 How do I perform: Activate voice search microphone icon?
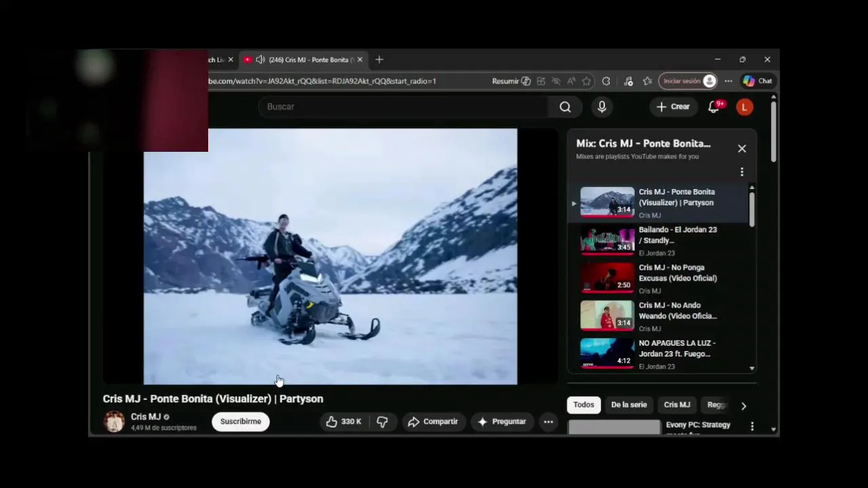[601, 106]
